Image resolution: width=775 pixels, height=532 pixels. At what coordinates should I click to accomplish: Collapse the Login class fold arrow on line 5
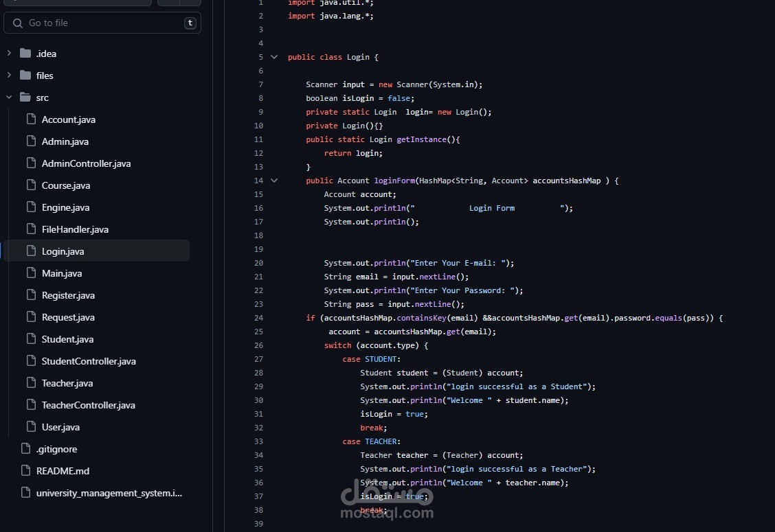(x=274, y=57)
